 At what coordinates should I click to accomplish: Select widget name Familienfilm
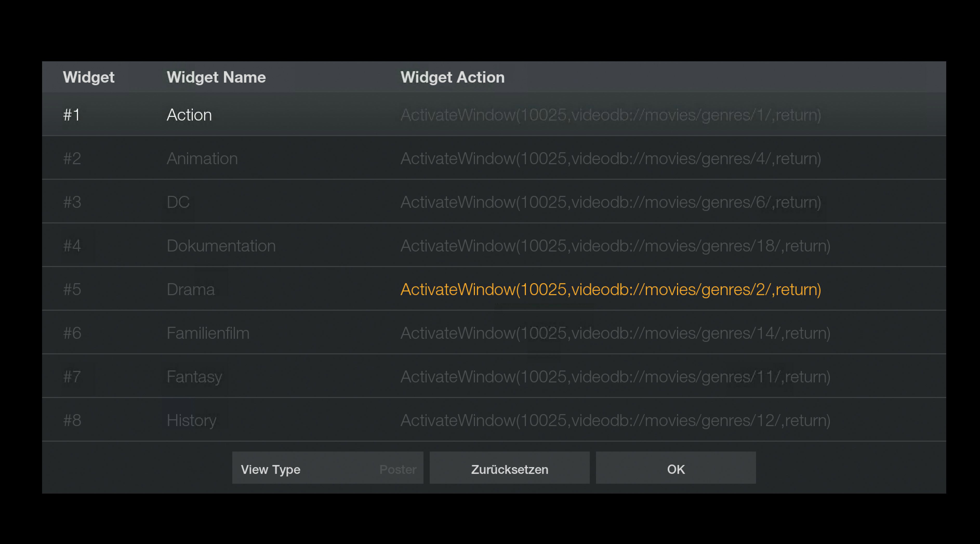[208, 333]
